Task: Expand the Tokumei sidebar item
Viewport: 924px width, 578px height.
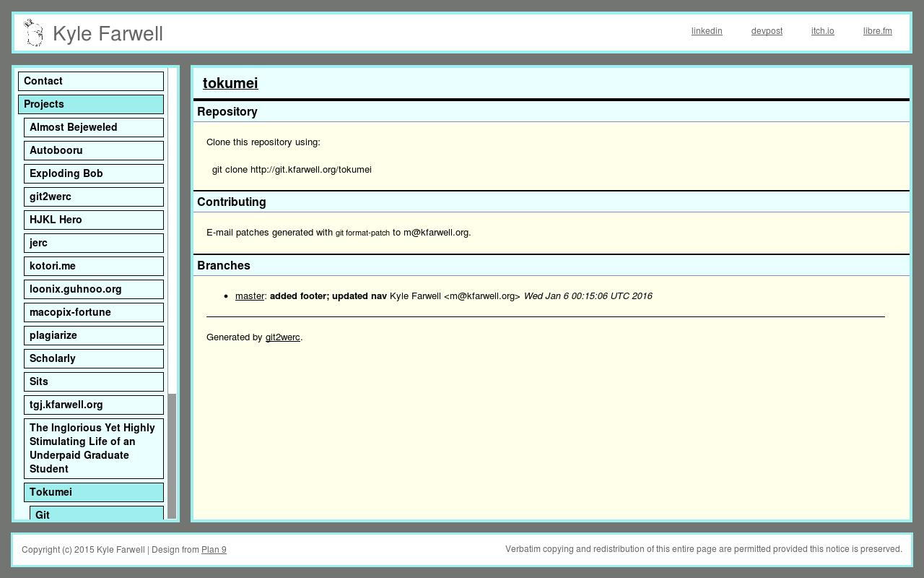Action: click(x=94, y=493)
